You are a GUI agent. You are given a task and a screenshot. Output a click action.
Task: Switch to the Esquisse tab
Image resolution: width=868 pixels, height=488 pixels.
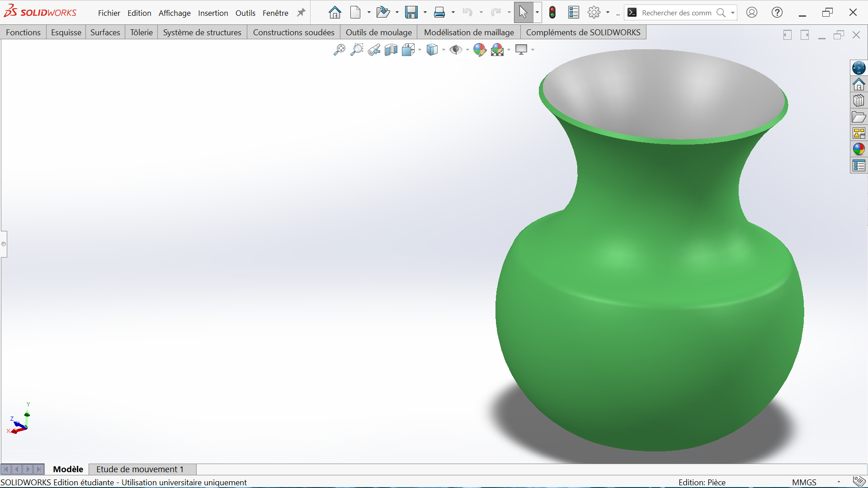(x=66, y=32)
